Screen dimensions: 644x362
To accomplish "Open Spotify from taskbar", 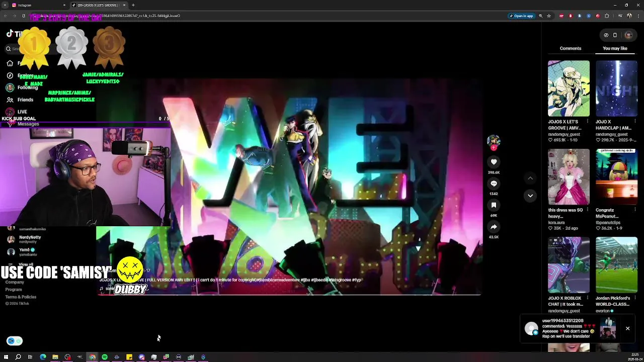I will pos(105,357).
